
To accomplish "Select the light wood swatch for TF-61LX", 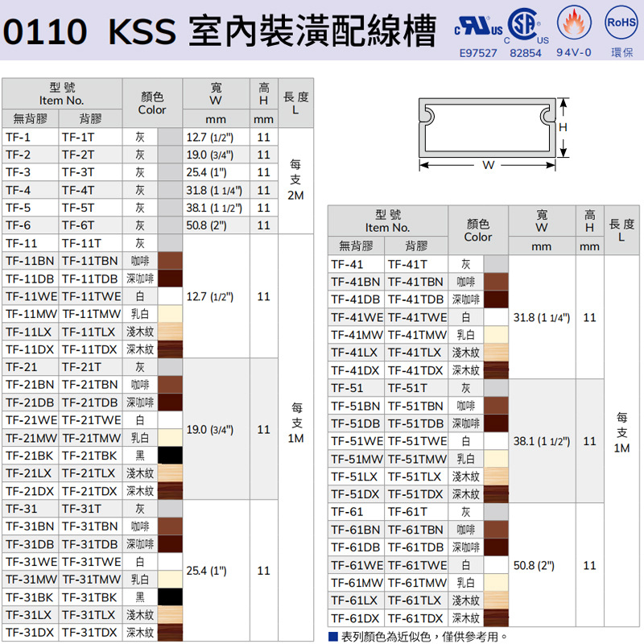I will (496, 600).
